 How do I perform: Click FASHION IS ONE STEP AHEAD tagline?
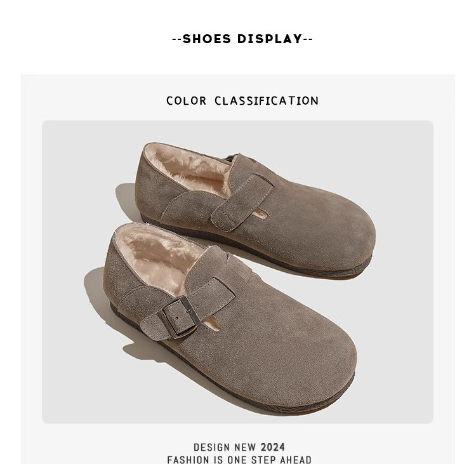[239, 460]
